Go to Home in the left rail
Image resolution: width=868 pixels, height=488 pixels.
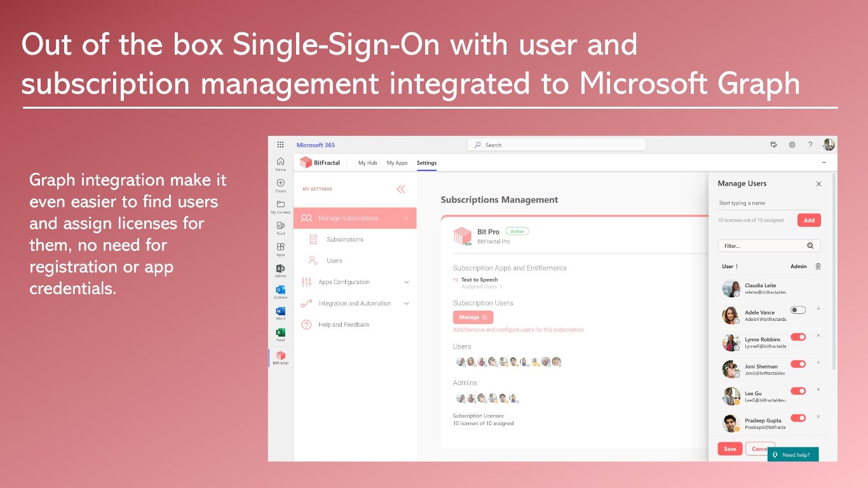pos(280,164)
